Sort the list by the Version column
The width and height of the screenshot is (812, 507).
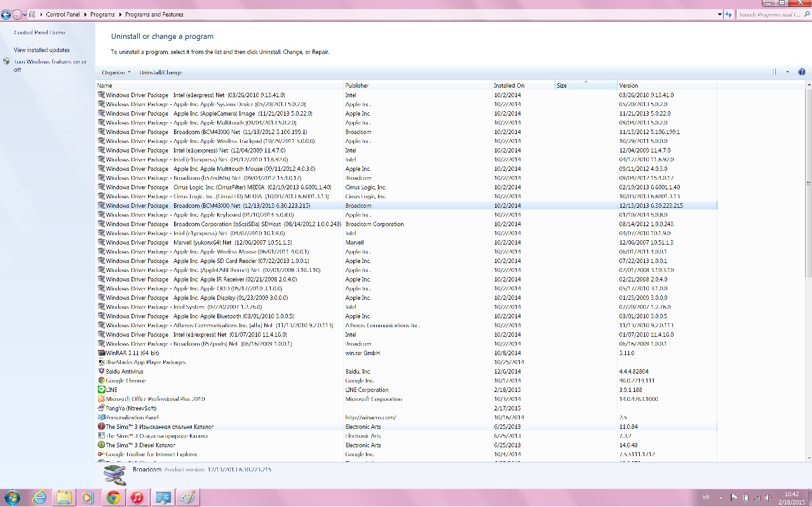[667, 85]
